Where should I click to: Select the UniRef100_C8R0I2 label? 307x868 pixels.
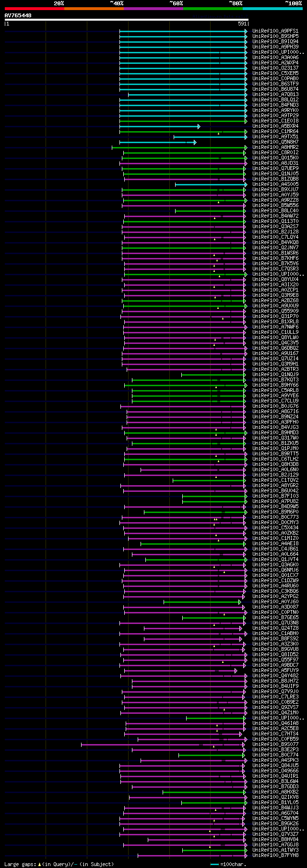click(275, 152)
